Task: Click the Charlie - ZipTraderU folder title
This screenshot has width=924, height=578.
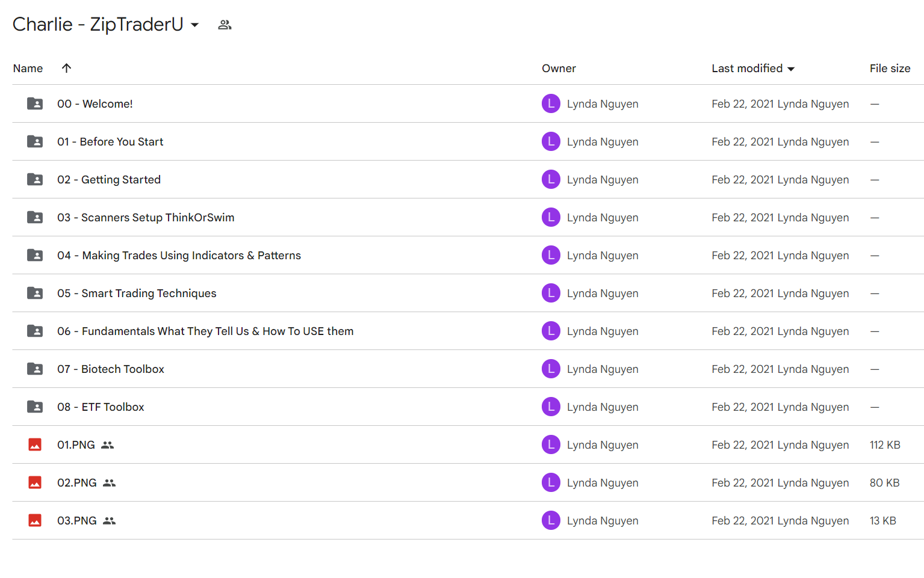Action: tap(98, 25)
